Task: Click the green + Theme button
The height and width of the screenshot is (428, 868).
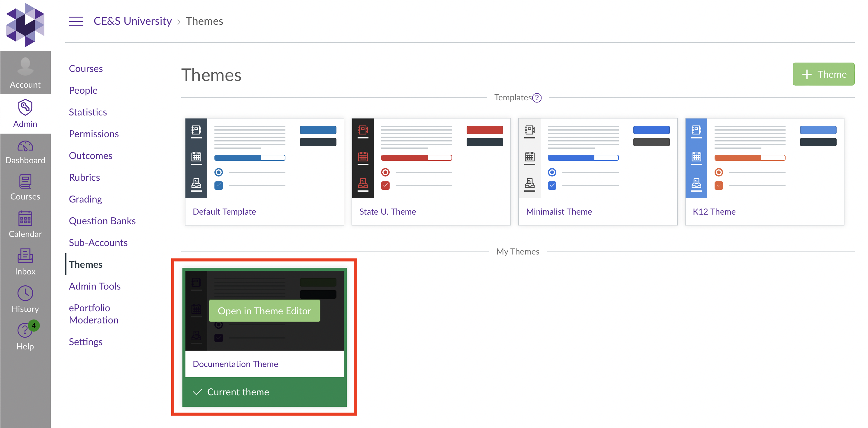Action: [x=824, y=74]
